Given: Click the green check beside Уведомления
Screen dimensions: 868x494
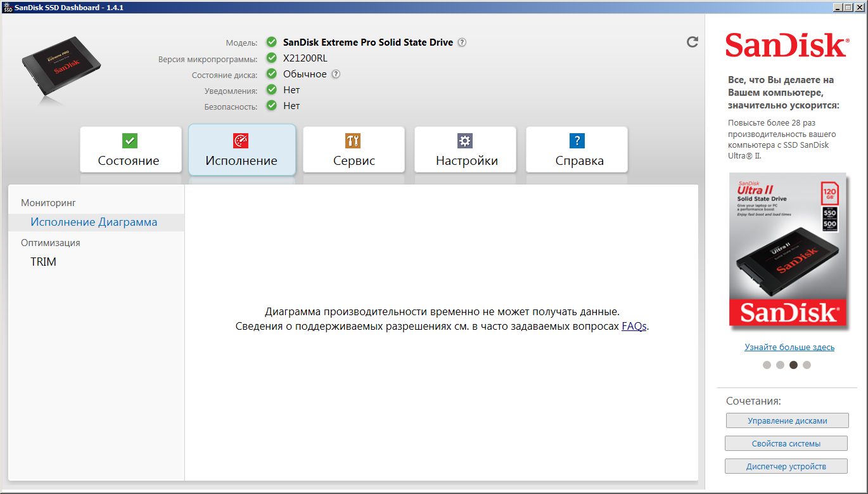Looking at the screenshot, I should click(272, 90).
